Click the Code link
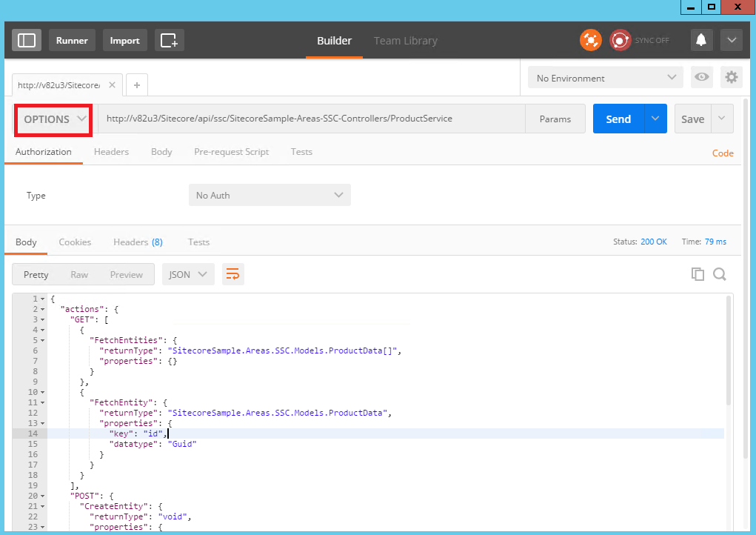 pos(723,153)
